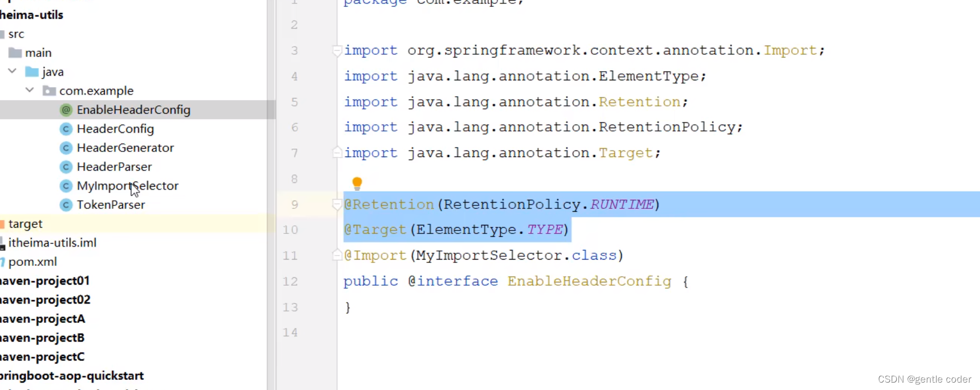Select the EnableHeaderConfig annotation file icon

coord(66,110)
